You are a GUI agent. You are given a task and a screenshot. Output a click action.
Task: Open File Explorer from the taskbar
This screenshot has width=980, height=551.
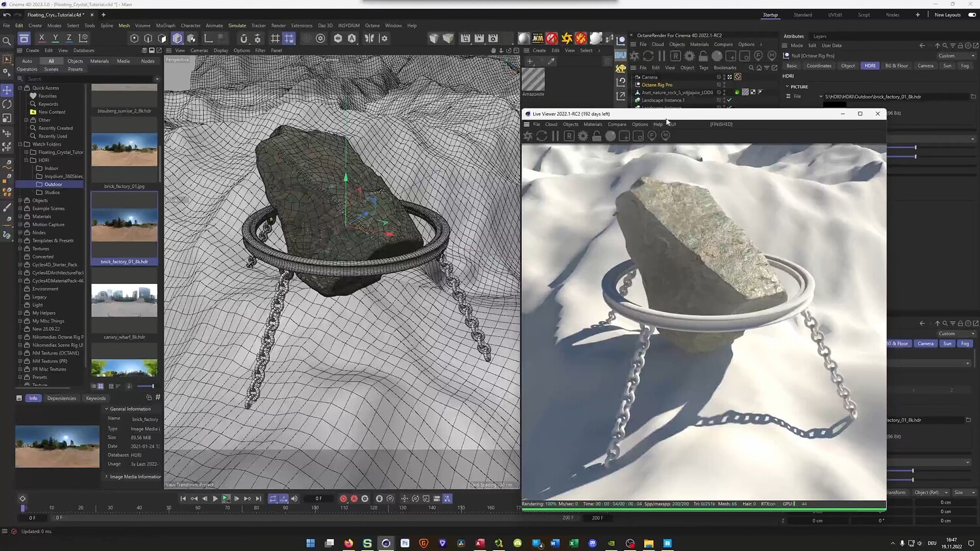coord(649,543)
